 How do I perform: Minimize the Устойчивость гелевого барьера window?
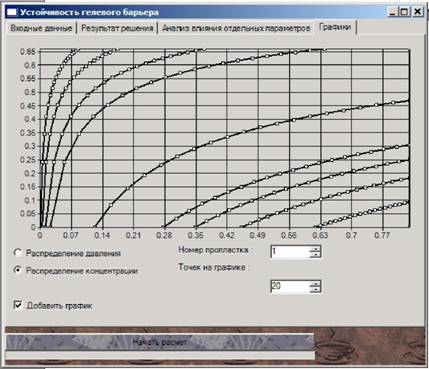[393, 12]
